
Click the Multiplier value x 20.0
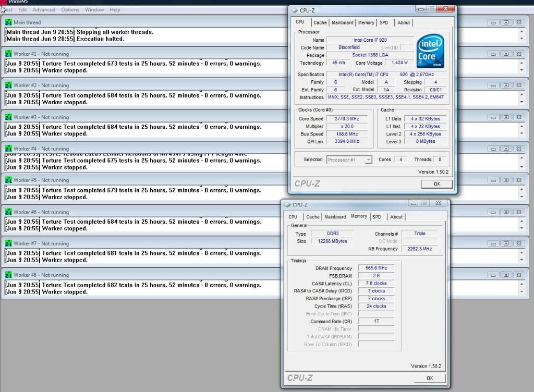click(x=347, y=127)
